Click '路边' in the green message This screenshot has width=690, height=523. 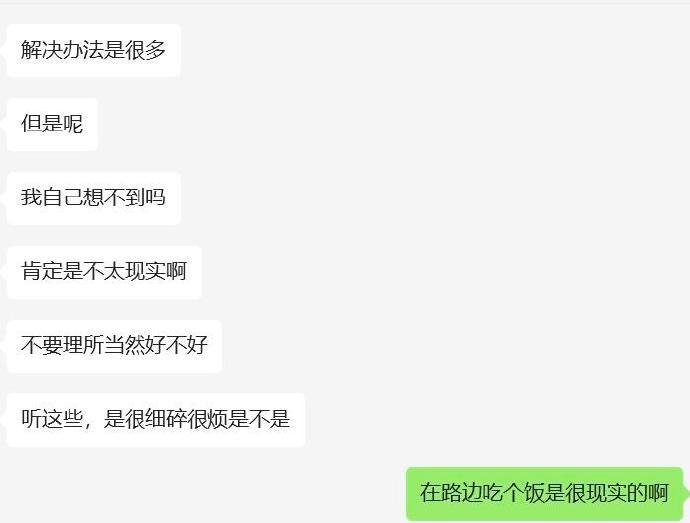point(462,493)
